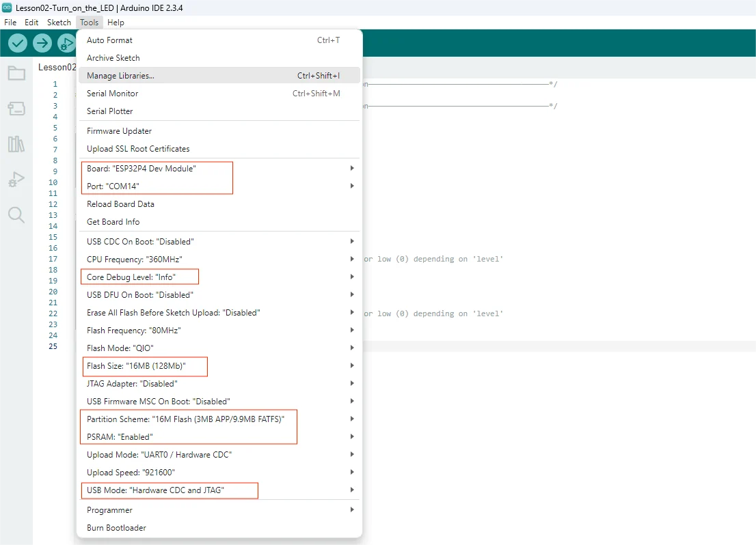Click the line 17 comment text 'level'
The image size is (756, 545).
coord(488,260)
